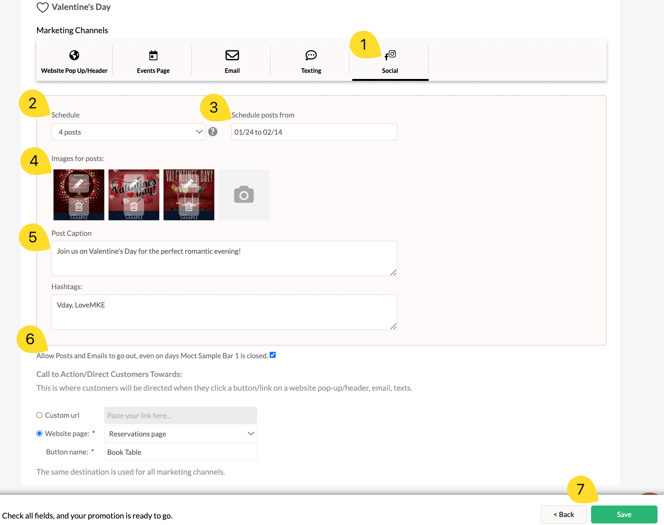Open the Schedule posts from date range
The image size is (664, 525).
pyautogui.click(x=313, y=132)
